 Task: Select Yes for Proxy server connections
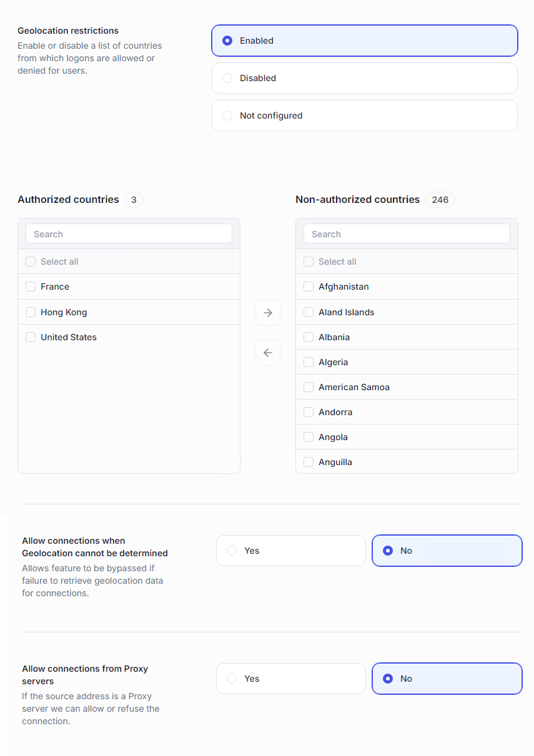[232, 679]
